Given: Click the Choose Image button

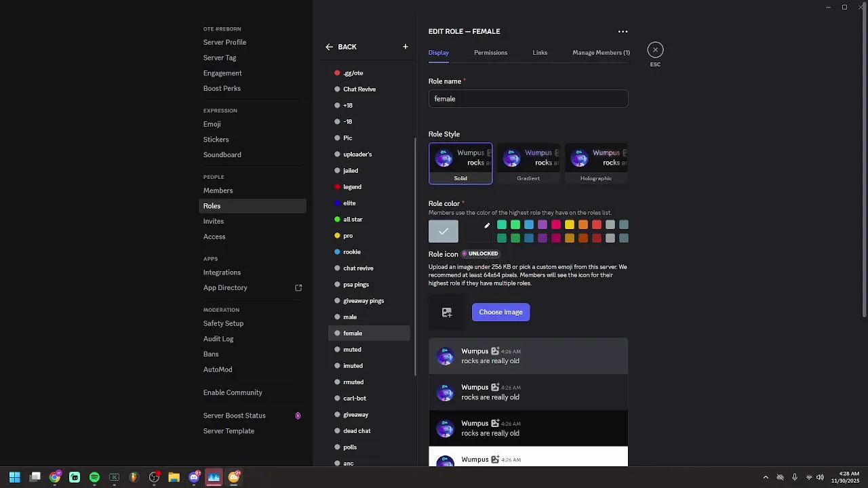Looking at the screenshot, I should point(500,312).
